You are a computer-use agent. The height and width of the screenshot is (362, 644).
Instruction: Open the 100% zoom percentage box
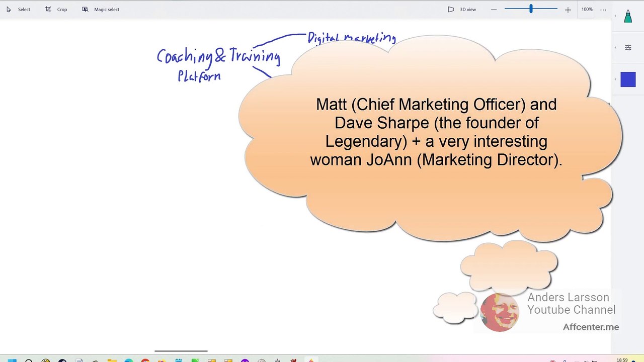click(587, 10)
